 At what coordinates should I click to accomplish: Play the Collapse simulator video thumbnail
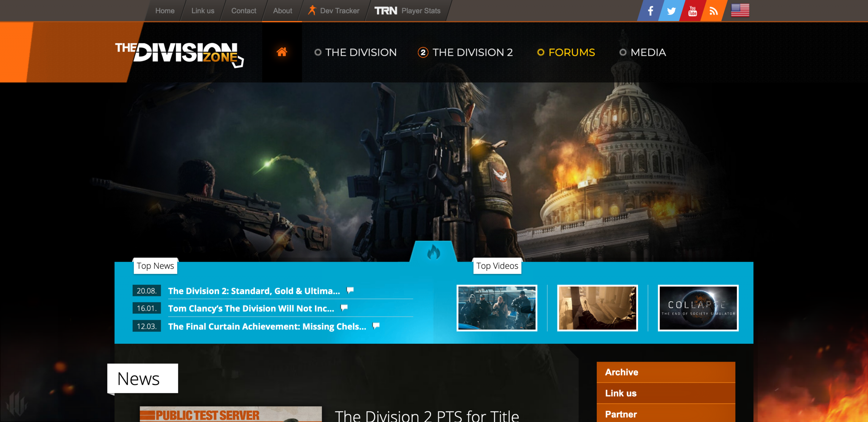coord(698,308)
